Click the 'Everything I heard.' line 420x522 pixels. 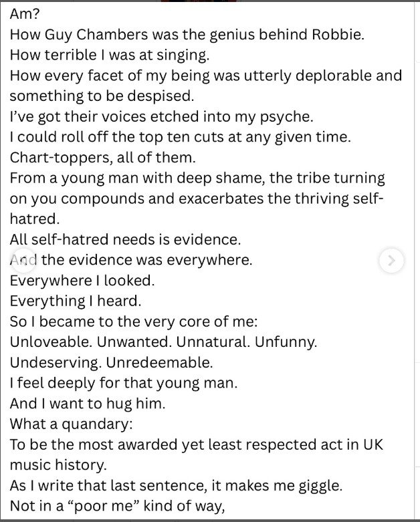point(76,301)
